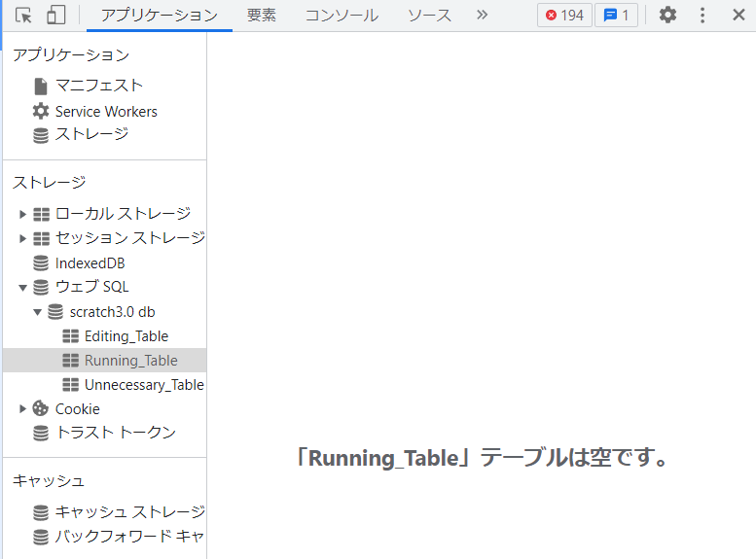Click the Running_Table grid icon
The height and width of the screenshot is (559, 756).
[70, 361]
